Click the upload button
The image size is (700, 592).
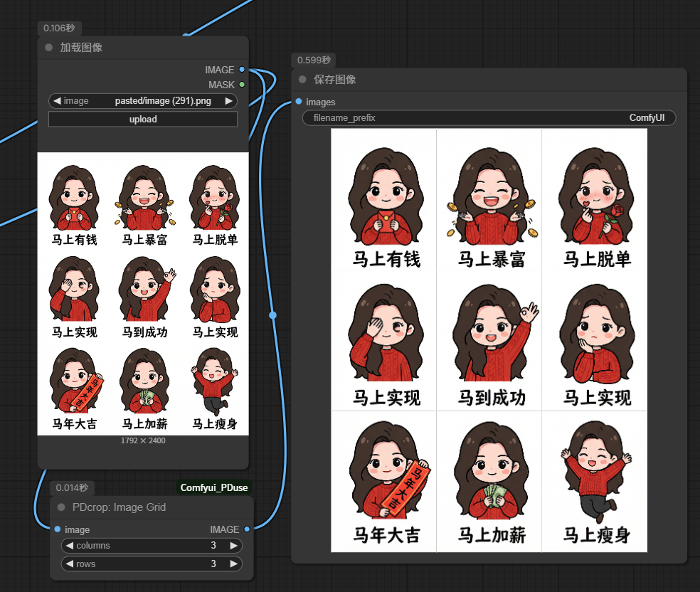tap(143, 120)
